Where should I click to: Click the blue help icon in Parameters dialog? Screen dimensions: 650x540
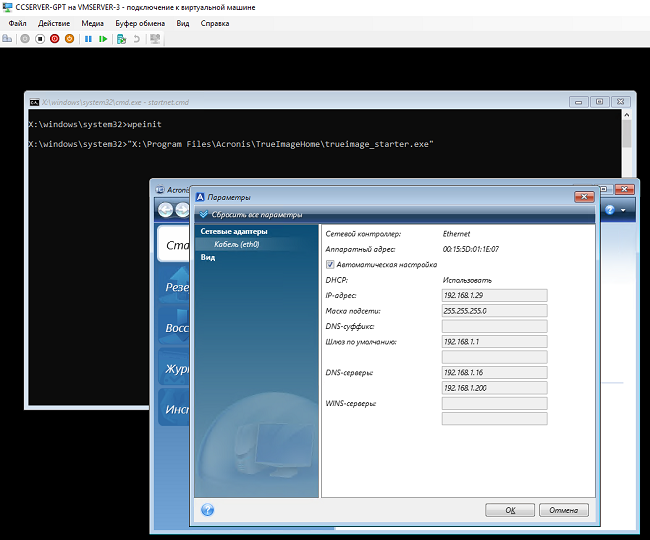(207, 509)
